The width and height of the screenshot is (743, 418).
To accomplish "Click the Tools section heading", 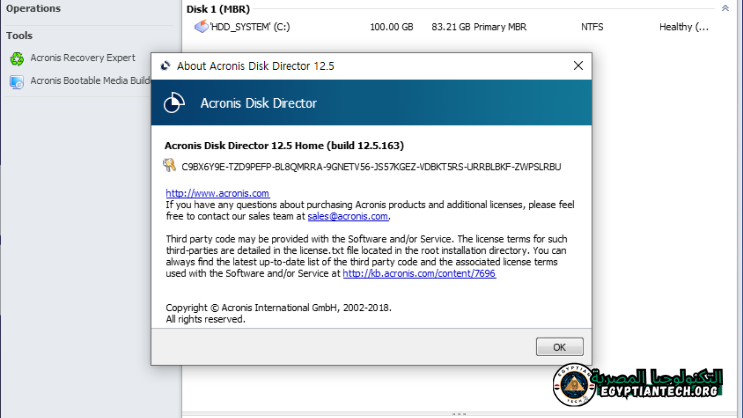I will [19, 36].
